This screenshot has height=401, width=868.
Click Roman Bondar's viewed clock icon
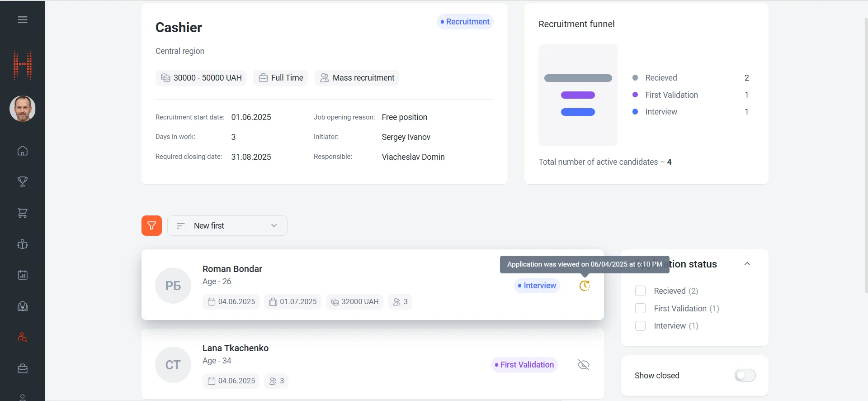(585, 286)
